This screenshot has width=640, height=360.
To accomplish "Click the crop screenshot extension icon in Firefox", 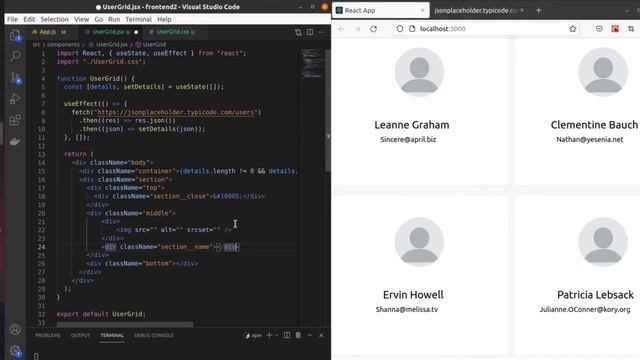I will pos(631,29).
